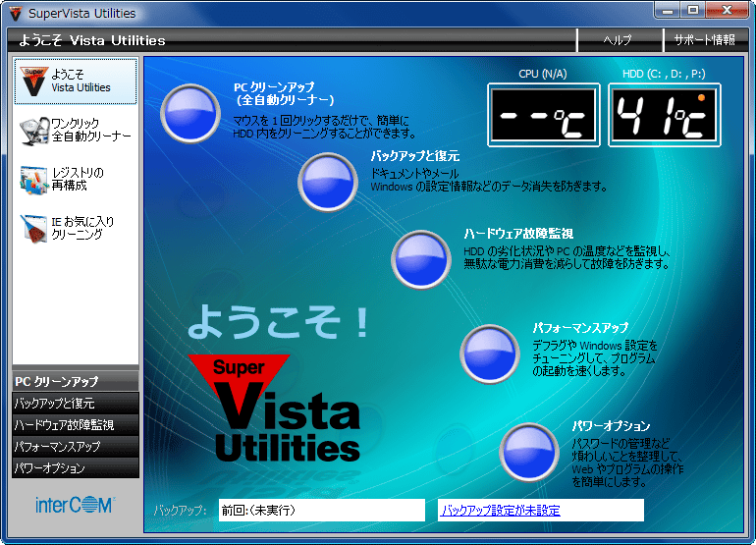Click the 前回:(未実行) backup status field
The height and width of the screenshot is (545, 756).
coord(322,510)
